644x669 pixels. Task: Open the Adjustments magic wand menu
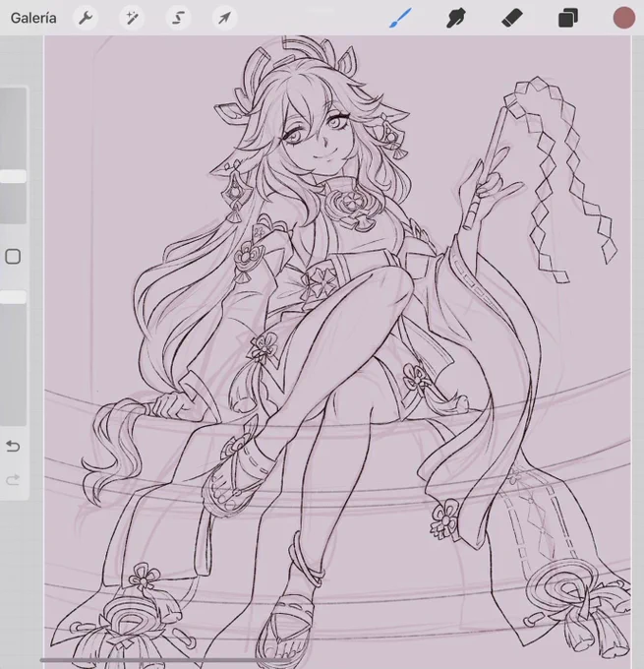(132, 18)
